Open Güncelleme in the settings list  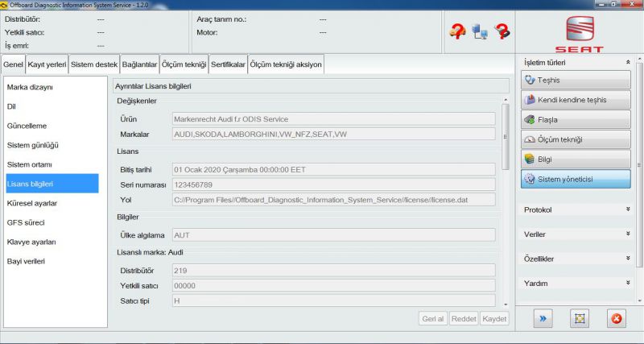52,126
